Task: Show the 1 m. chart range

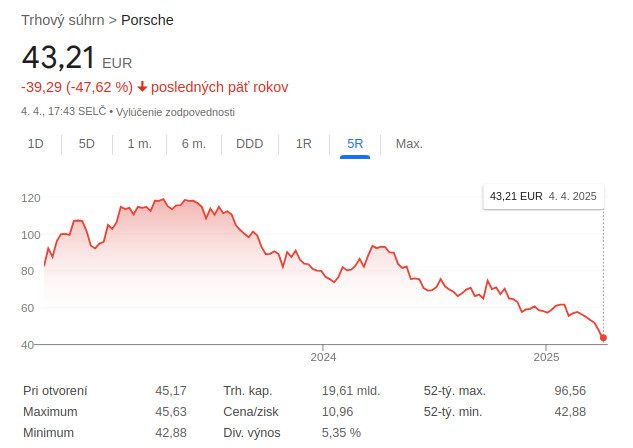Action: tap(140, 144)
